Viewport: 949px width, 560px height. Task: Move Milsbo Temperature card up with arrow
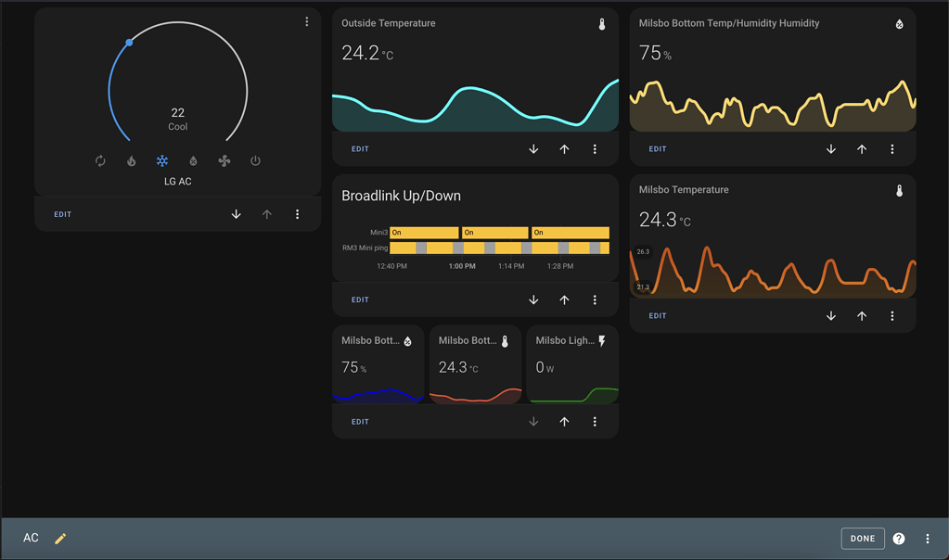coord(861,315)
